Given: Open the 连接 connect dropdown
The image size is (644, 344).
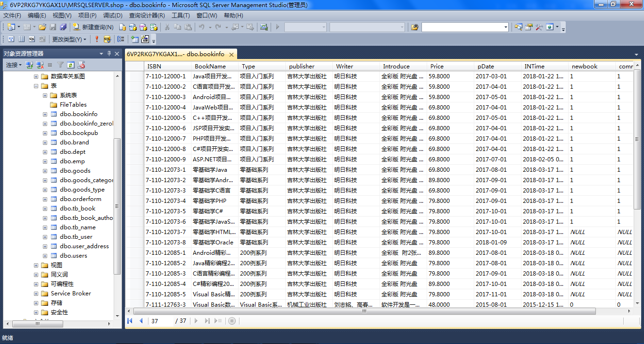Looking at the screenshot, I should pos(14,65).
